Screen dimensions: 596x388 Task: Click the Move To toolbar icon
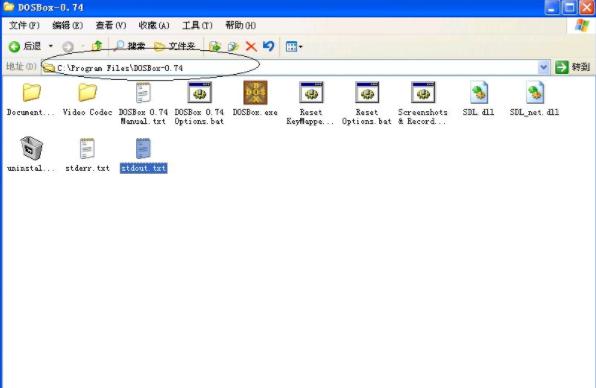215,46
